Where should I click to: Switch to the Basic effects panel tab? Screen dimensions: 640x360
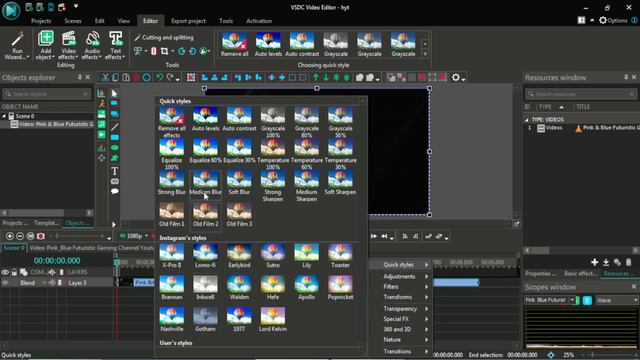point(580,273)
